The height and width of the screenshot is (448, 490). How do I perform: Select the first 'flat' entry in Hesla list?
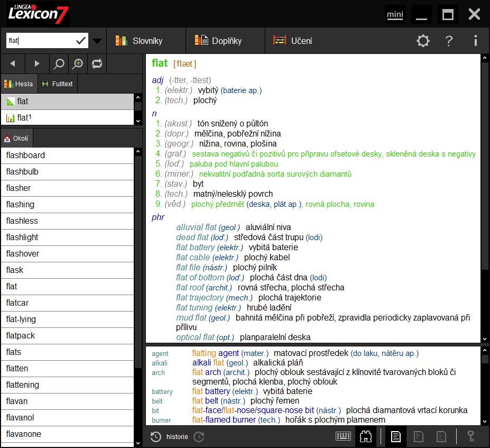pyautogui.click(x=68, y=102)
